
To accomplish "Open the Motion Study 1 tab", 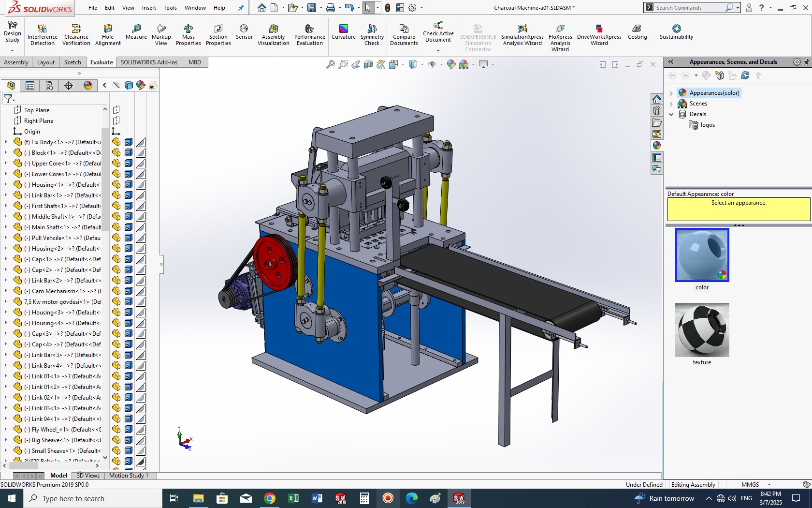I will click(x=129, y=476).
